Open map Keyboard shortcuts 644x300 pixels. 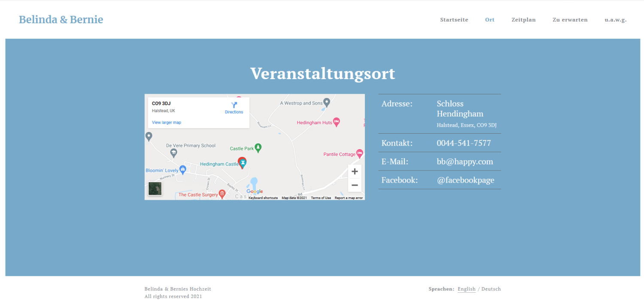click(263, 198)
